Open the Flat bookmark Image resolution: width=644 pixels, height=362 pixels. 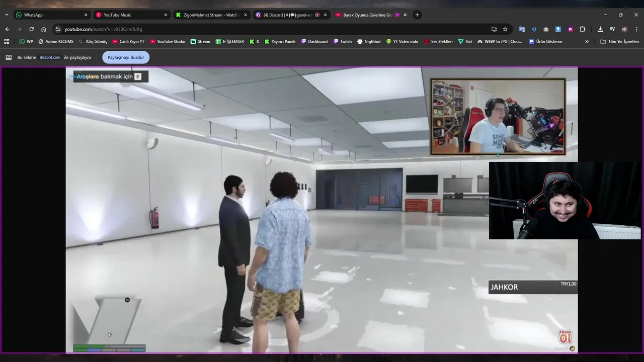tap(465, 42)
